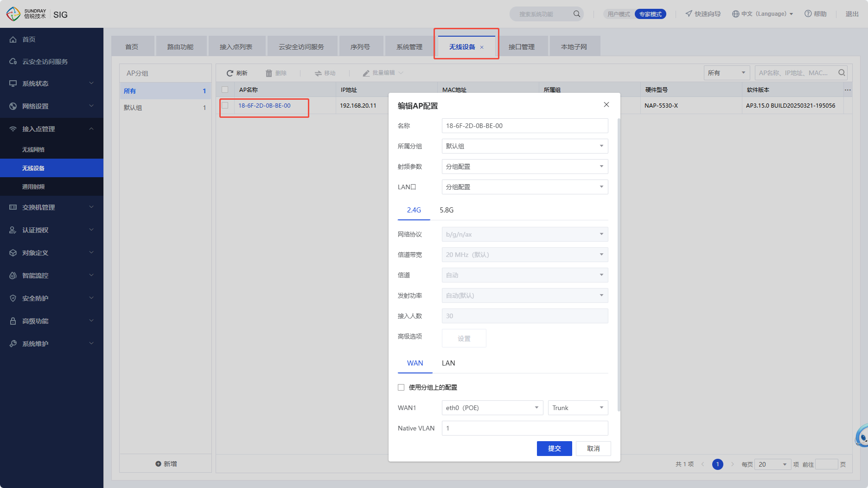
Task: Close the 无线设备 tab
Action: tap(482, 47)
